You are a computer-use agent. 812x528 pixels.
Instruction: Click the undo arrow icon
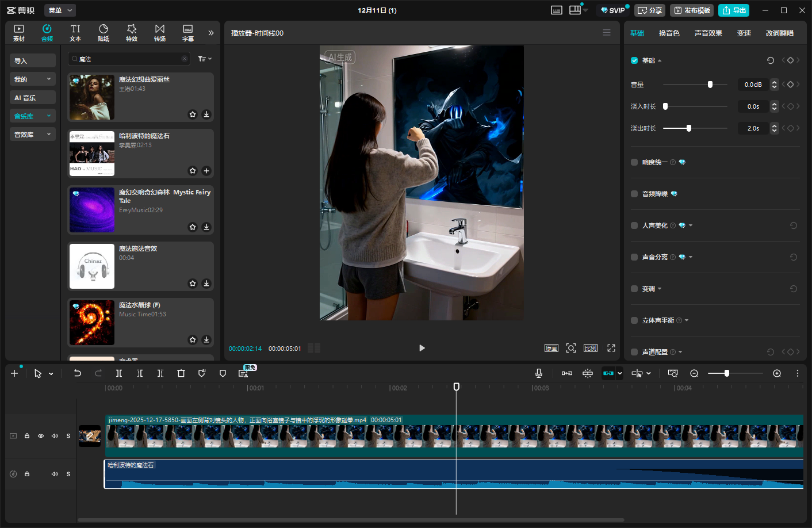pyautogui.click(x=78, y=373)
